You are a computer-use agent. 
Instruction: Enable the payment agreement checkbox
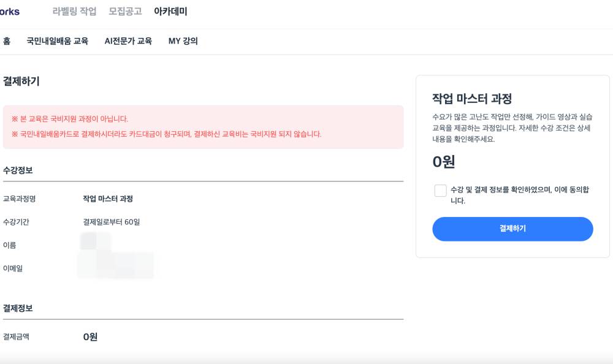tap(440, 191)
